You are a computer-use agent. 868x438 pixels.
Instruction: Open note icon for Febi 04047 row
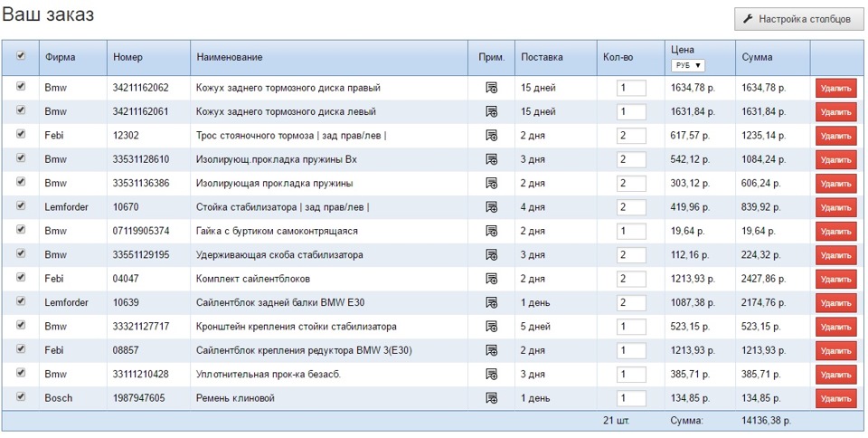pyautogui.click(x=491, y=279)
